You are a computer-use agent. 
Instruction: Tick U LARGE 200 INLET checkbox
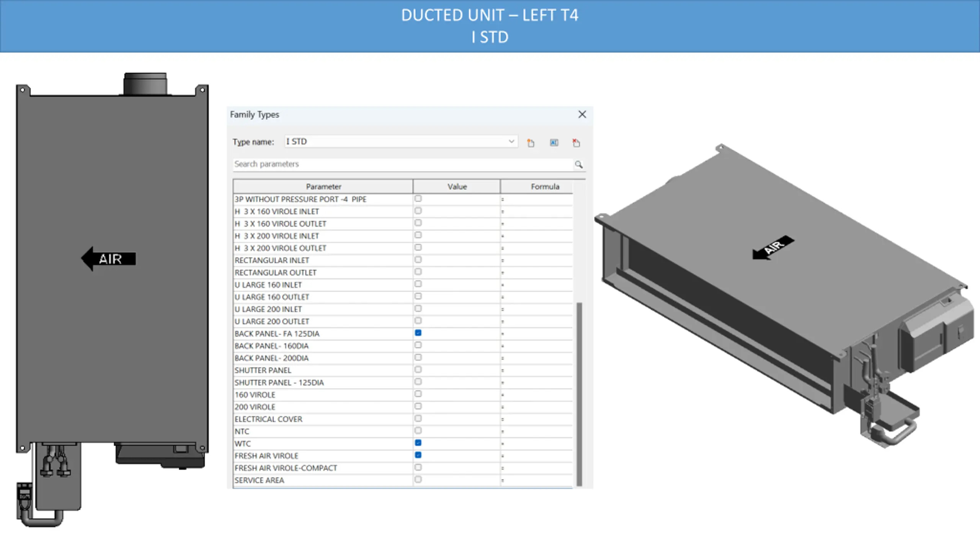click(x=418, y=308)
